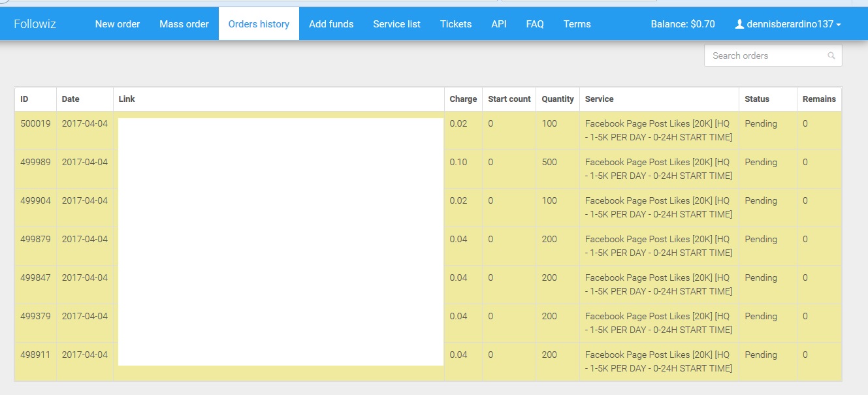Image resolution: width=868 pixels, height=395 pixels.
Task: Select order ID 499989
Action: 35,162
